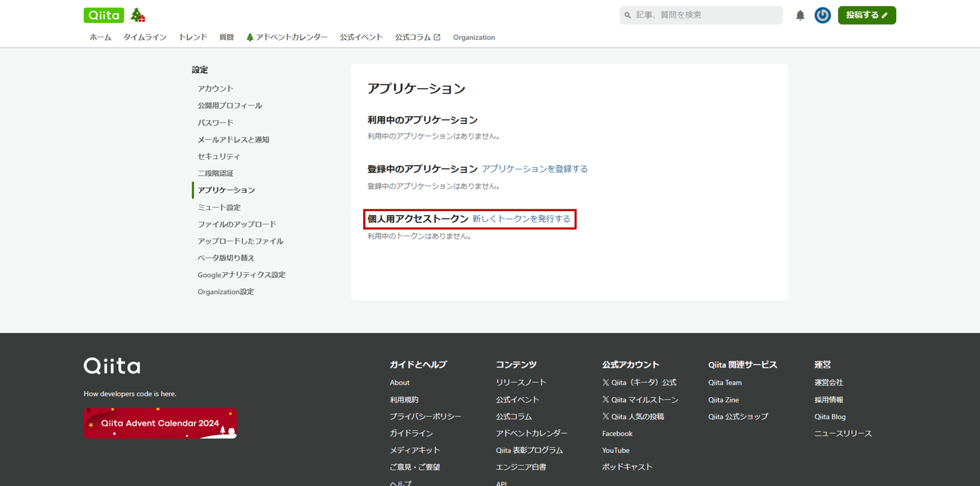Click the footer Qiita logo
This screenshot has width=980, height=486.
click(x=112, y=366)
